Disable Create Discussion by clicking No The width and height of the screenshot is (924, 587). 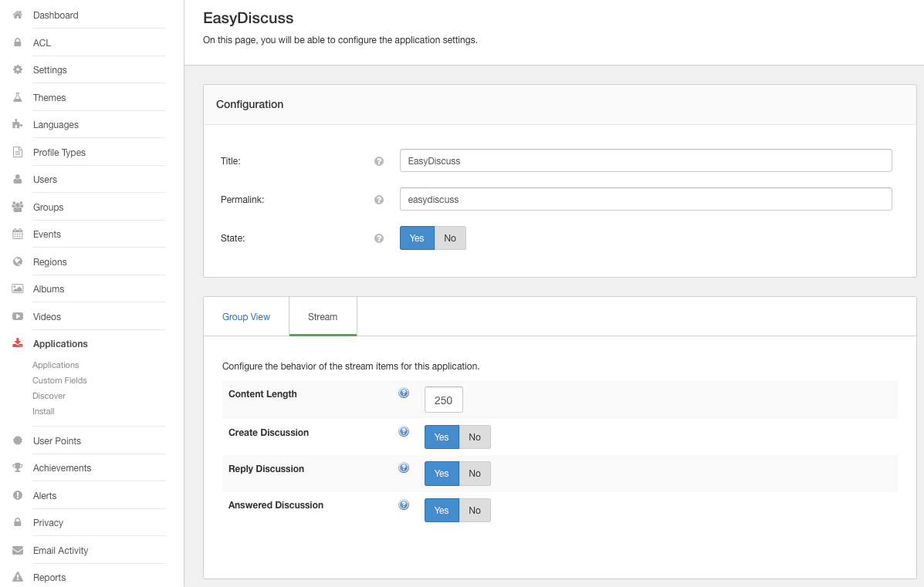point(475,437)
